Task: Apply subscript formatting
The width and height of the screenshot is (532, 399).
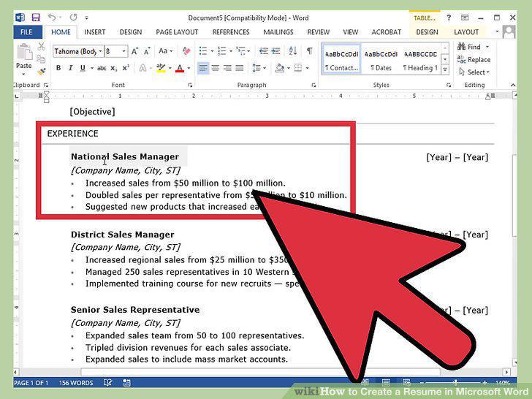Action: (114, 68)
